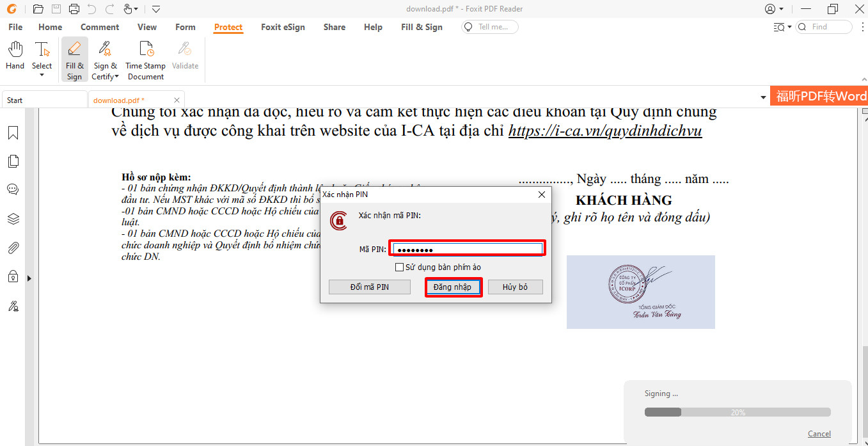The image size is (868, 446).
Task: Enable the virtual keyboard checkbox
Action: click(x=399, y=267)
